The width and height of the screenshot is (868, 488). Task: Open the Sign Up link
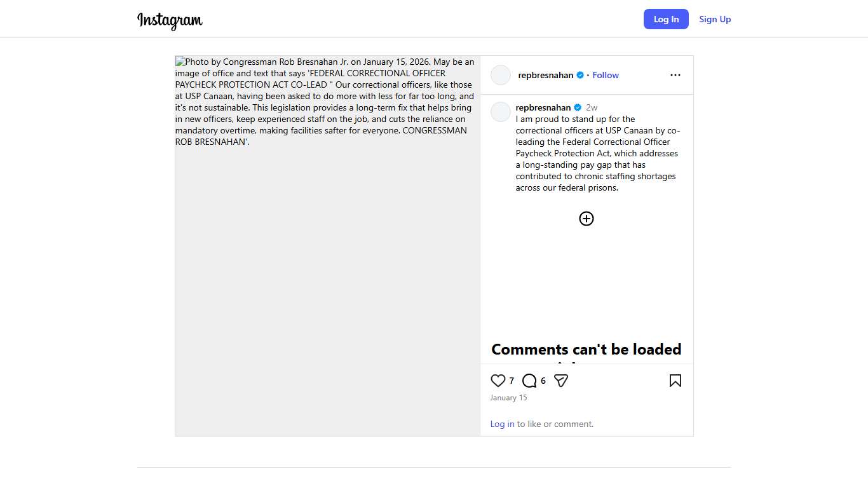tap(715, 19)
